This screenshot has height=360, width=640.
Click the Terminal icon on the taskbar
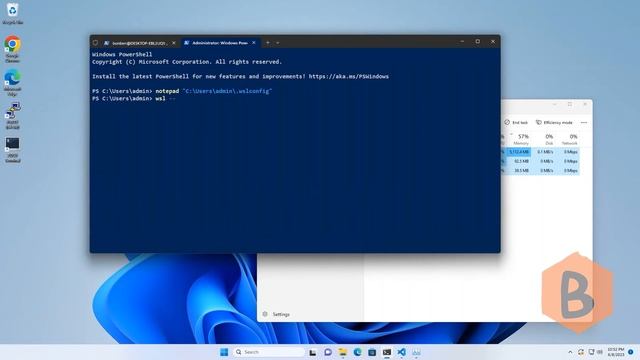click(387, 352)
